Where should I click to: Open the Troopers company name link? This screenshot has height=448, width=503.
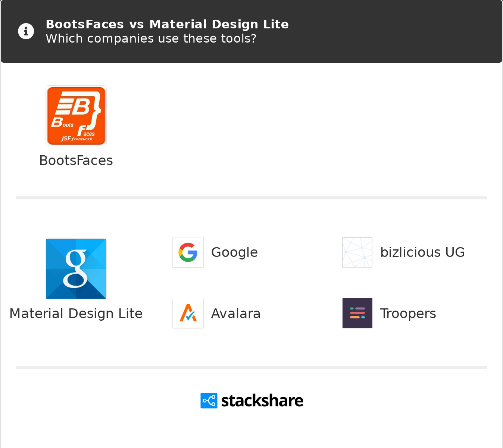coord(408,314)
